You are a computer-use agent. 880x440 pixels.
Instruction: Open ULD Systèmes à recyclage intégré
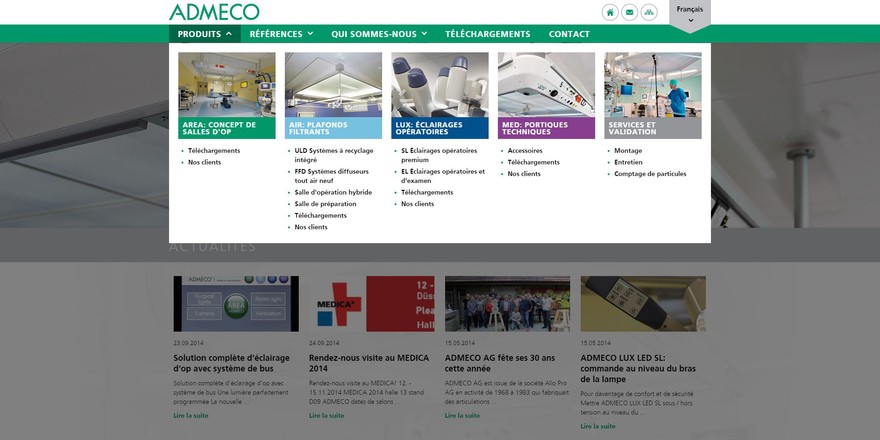click(x=334, y=155)
